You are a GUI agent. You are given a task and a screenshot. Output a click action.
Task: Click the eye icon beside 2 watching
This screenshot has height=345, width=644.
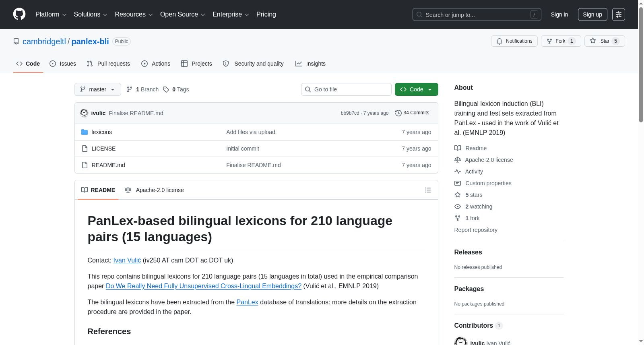(458, 207)
